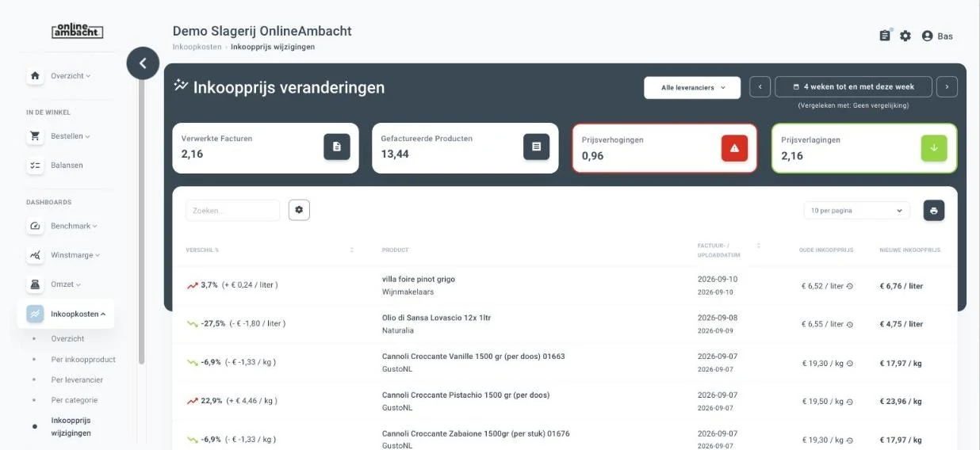
Task: Select Inkoopprijs wijzigingen submenu item
Action: tap(71, 426)
